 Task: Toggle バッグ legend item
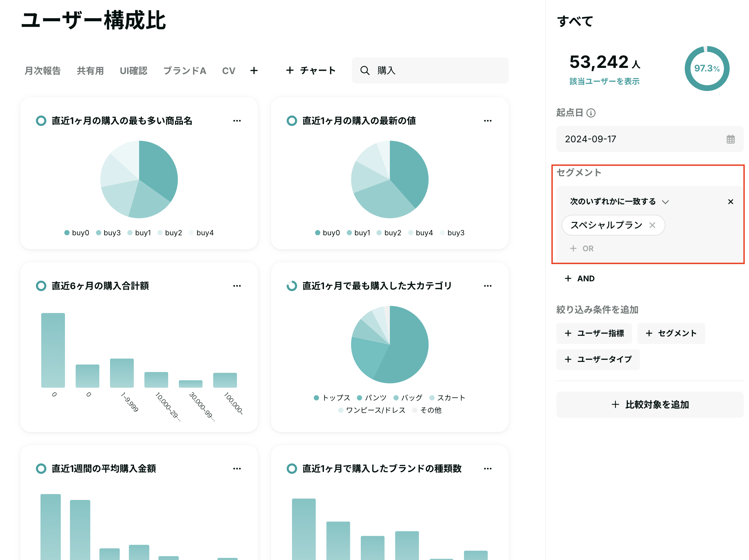click(408, 397)
